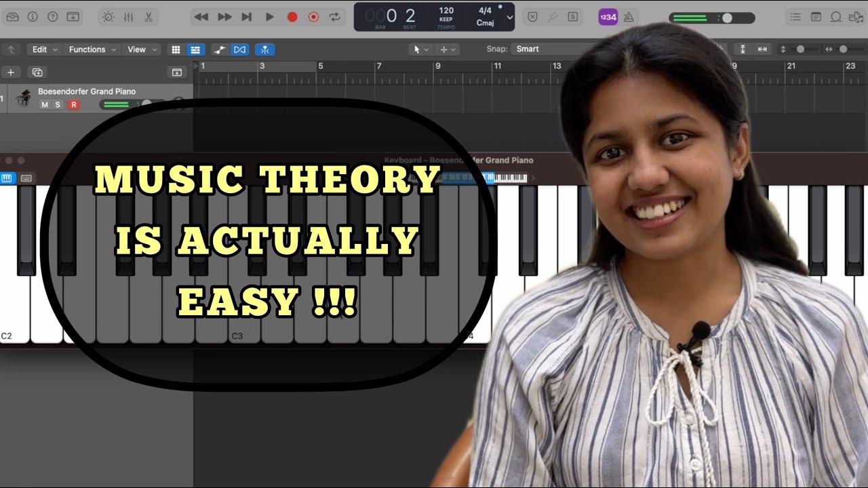Mute the Boesendorfer Grand Piano track
The height and width of the screenshot is (488, 868).
coord(45,104)
